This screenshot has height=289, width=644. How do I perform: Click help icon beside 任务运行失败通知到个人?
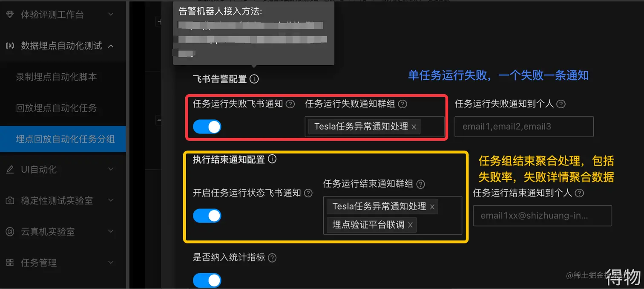pos(561,104)
